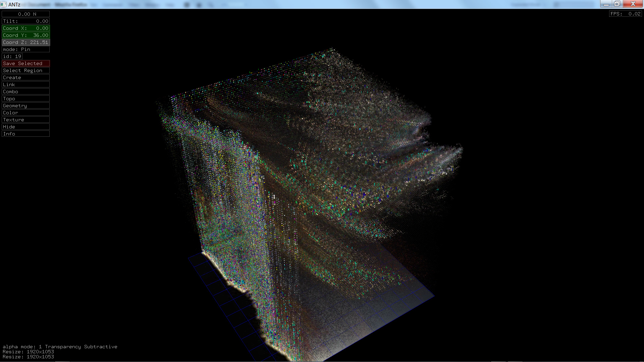
Task: Click the Info button
Action: [25, 134]
